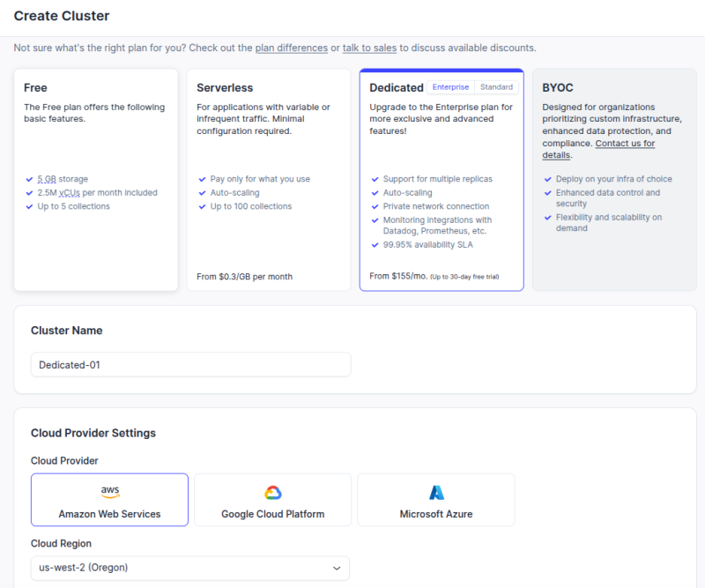The width and height of the screenshot is (705, 588).
Task: Click the Microsoft Azure logo icon
Action: [x=436, y=493]
